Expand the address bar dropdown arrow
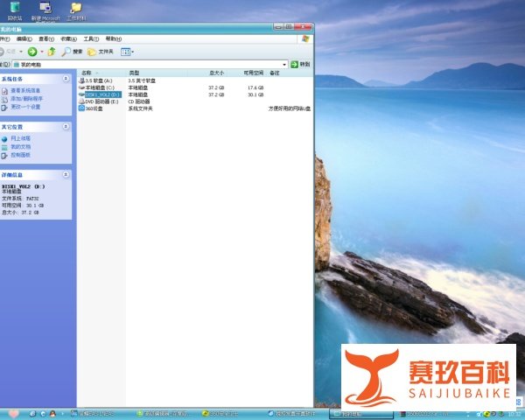Viewport: 525px width, 420px height. tap(284, 64)
